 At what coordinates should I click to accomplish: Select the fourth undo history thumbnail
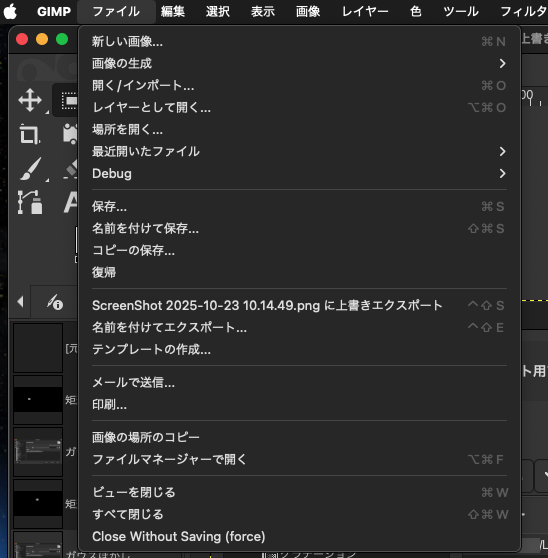(38, 504)
